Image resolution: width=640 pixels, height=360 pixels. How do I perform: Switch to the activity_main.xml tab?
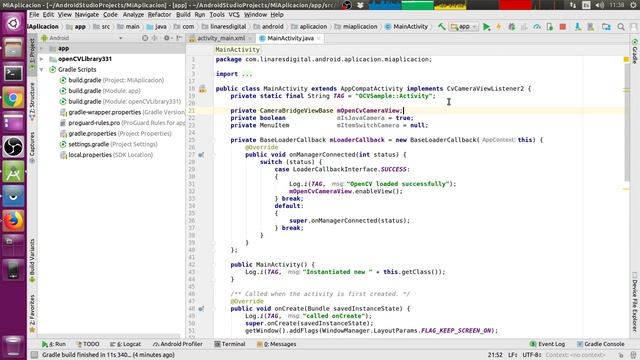(221, 38)
